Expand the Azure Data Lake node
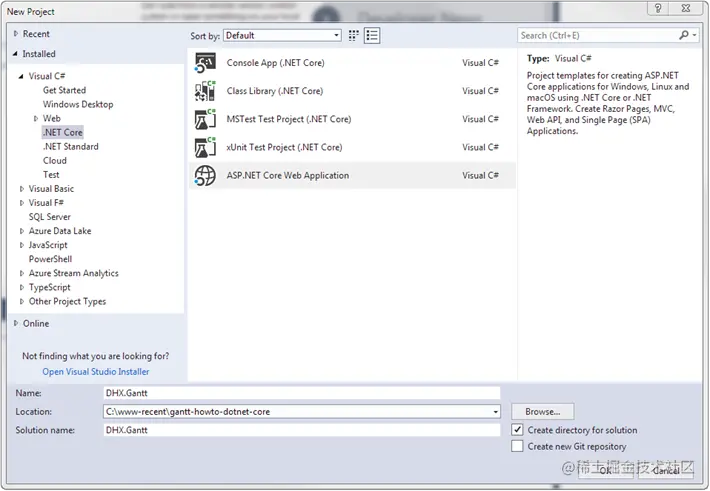Image resolution: width=710 pixels, height=491 pixels. point(21,231)
